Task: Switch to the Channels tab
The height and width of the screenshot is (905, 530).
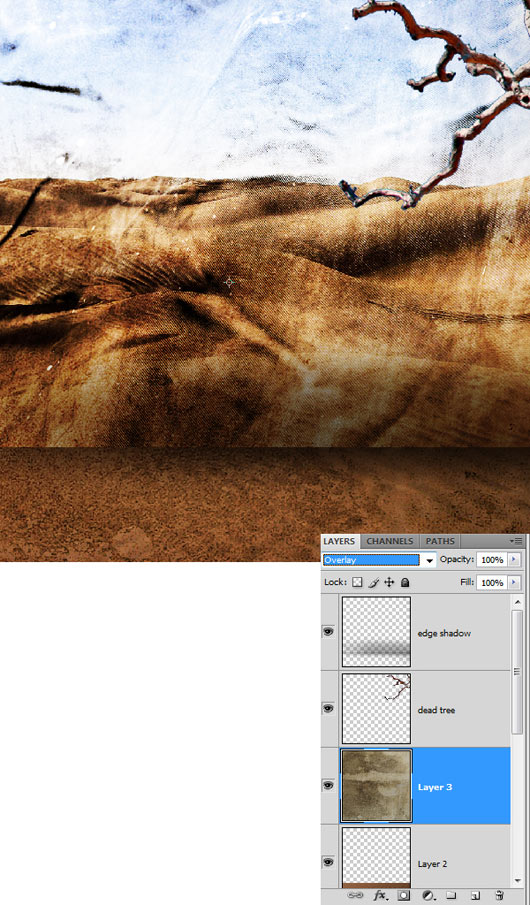Action: (390, 541)
